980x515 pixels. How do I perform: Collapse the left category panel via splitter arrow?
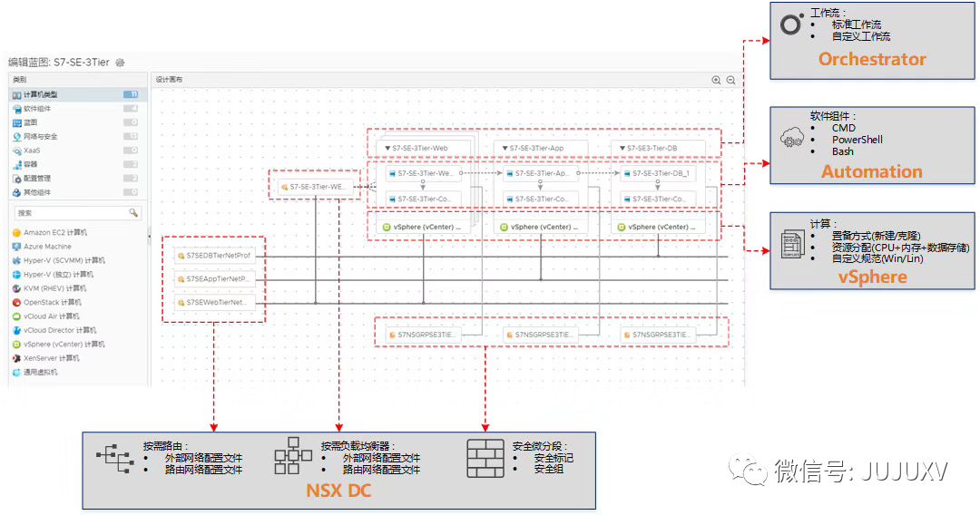[149, 236]
